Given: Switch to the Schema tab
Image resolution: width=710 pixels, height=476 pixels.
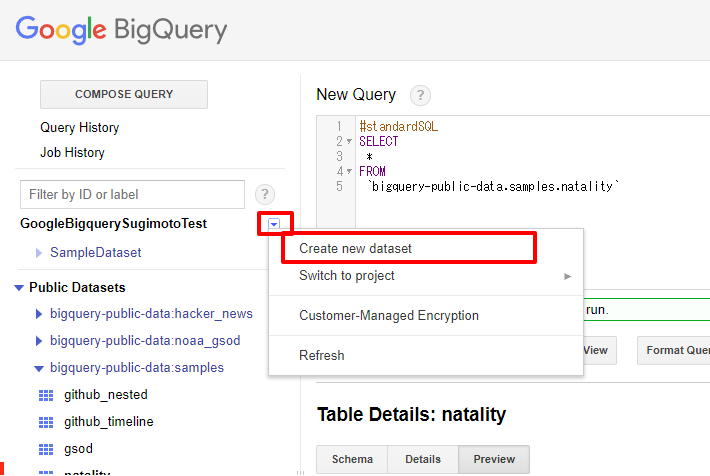Looking at the screenshot, I should (352, 459).
